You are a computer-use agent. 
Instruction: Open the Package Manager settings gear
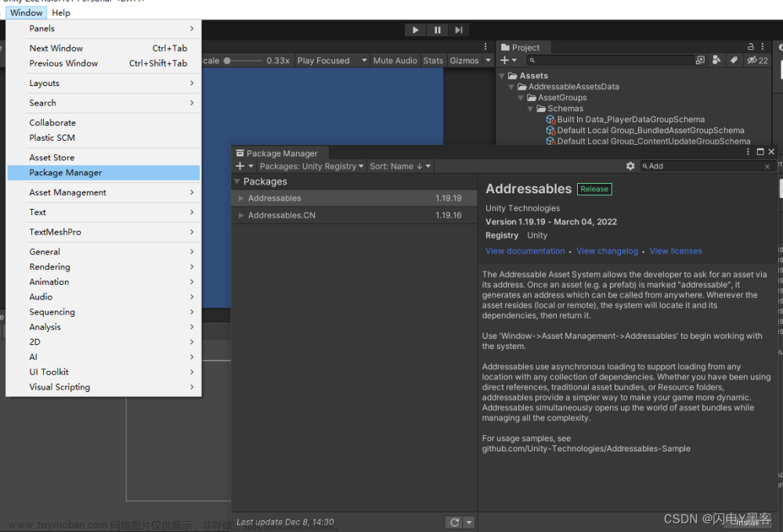tap(630, 166)
